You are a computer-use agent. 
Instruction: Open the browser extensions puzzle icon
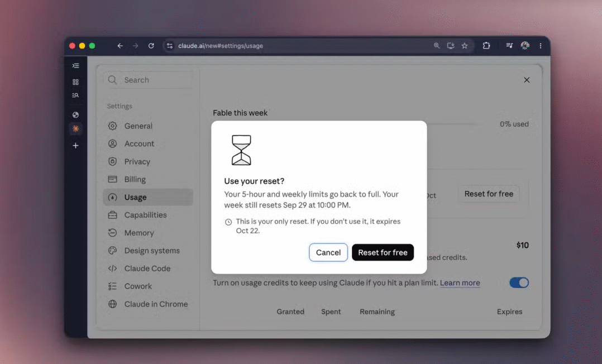486,46
